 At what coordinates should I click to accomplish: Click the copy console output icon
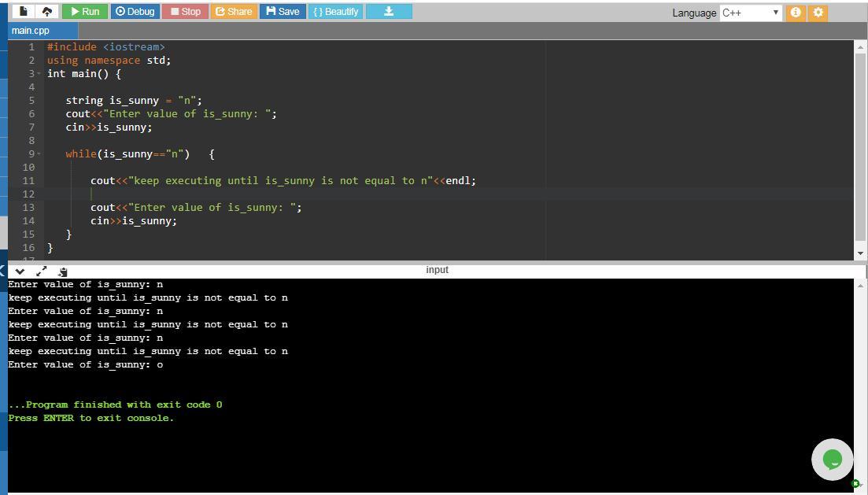(63, 271)
